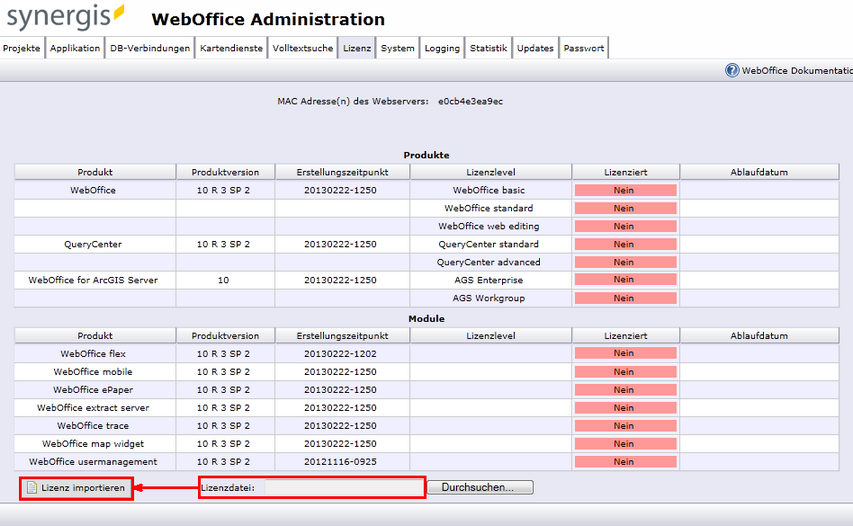Viewport: 853px width, 526px height.
Task: Click Nein status for WebOffice usermanagement
Action: (x=626, y=461)
